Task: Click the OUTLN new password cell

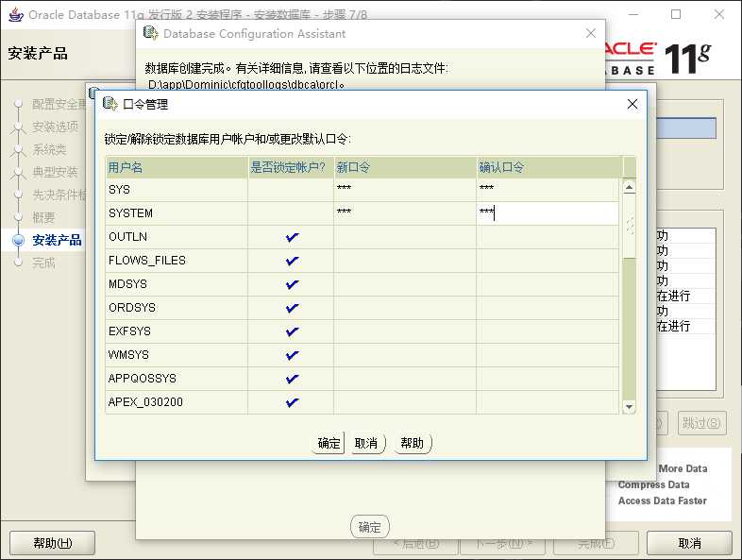Action: coord(405,237)
